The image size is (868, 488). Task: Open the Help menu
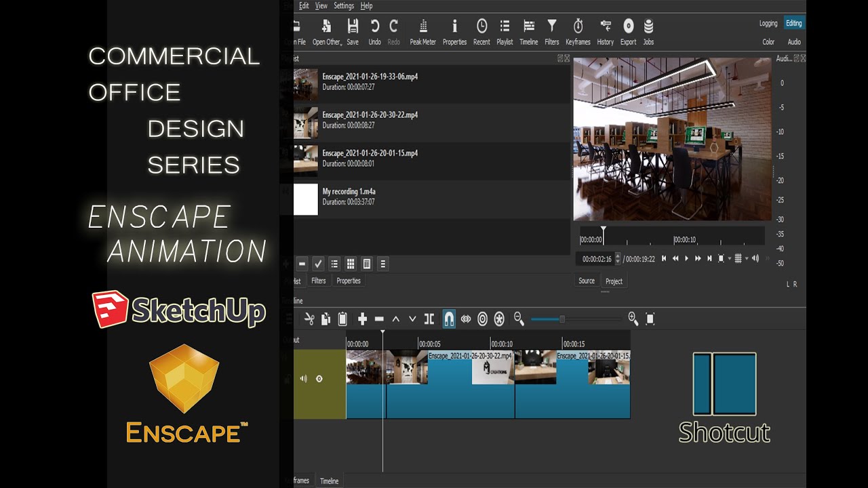click(x=366, y=5)
